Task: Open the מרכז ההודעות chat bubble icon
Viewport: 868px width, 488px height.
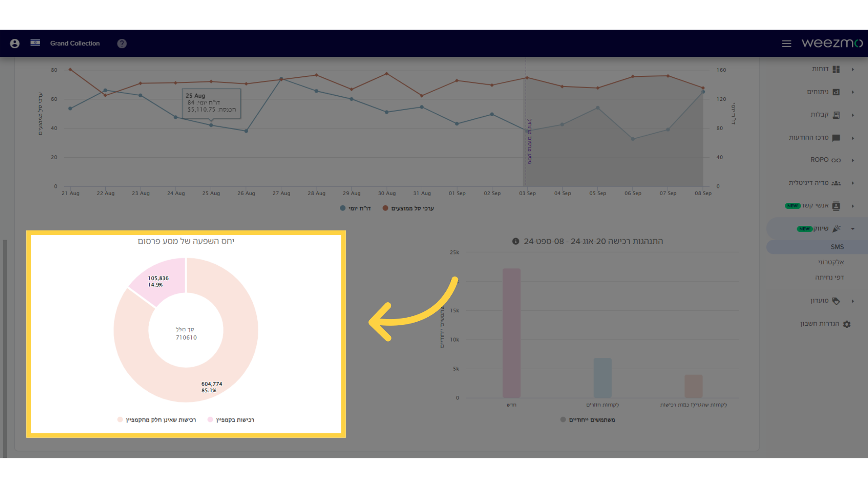Action: (836, 138)
